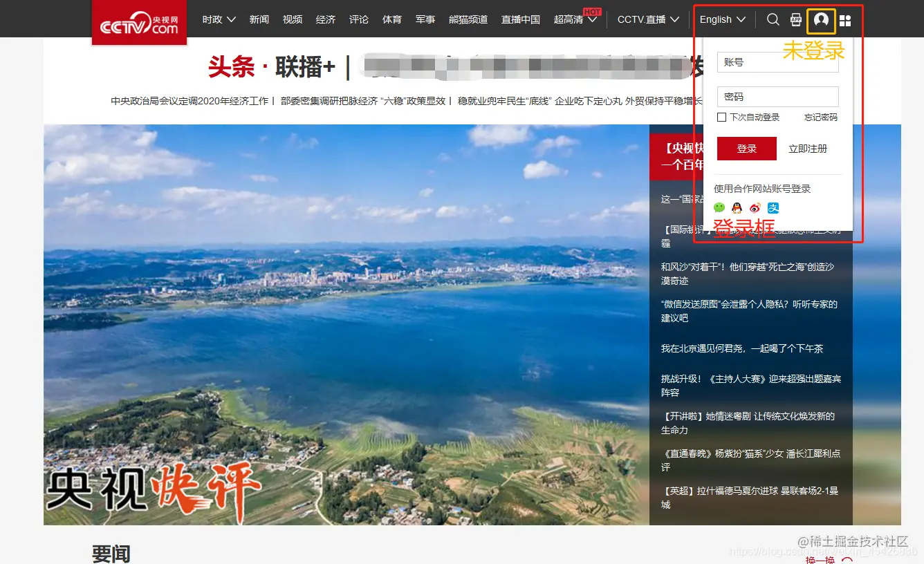Viewport: 924px width, 564px height.
Task: Log in with QQ icon
Action: (x=737, y=207)
